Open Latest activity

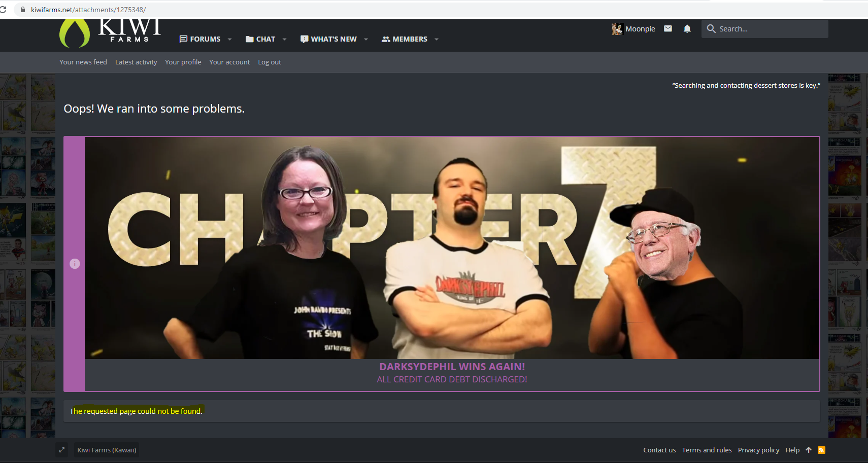point(136,62)
